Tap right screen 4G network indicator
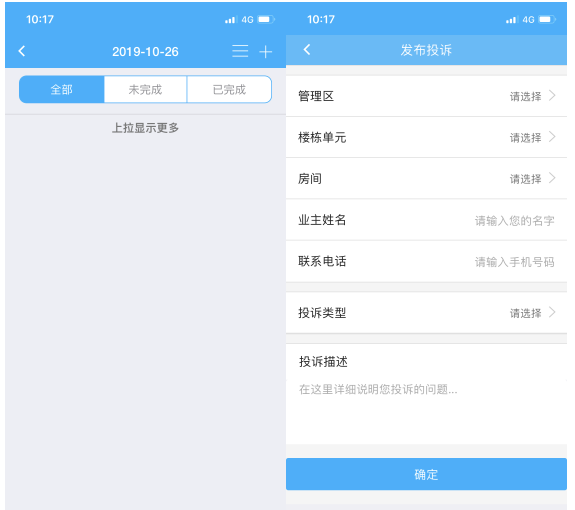 click(x=528, y=20)
